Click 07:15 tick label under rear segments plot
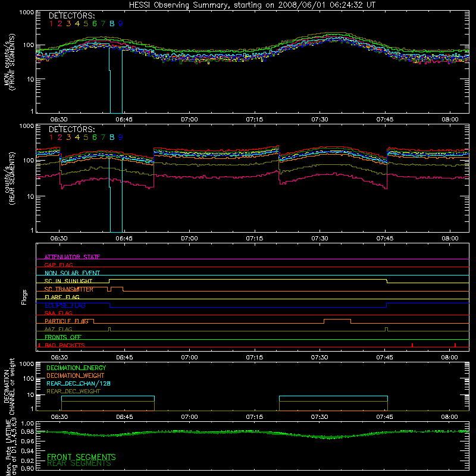The width and height of the screenshot is (476, 476). (255, 239)
